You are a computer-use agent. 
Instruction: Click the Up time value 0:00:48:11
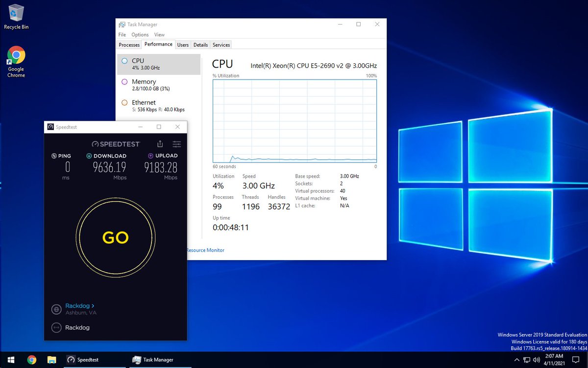click(x=230, y=228)
